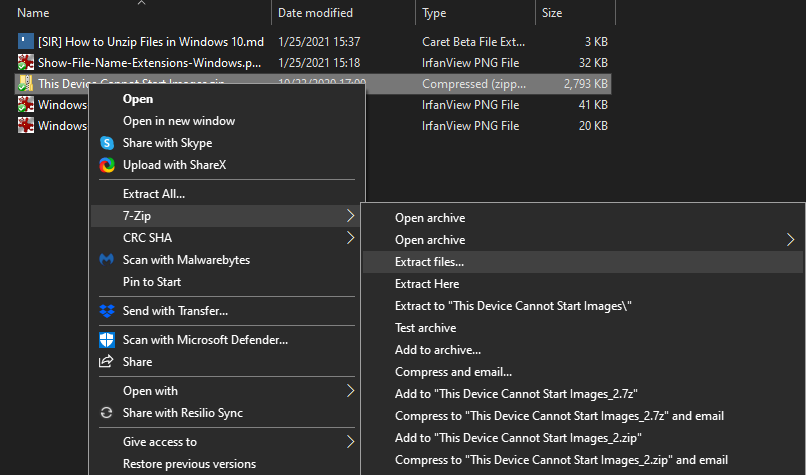Click the zip folder file icon
Screen dimensions: 806x475
25,83
